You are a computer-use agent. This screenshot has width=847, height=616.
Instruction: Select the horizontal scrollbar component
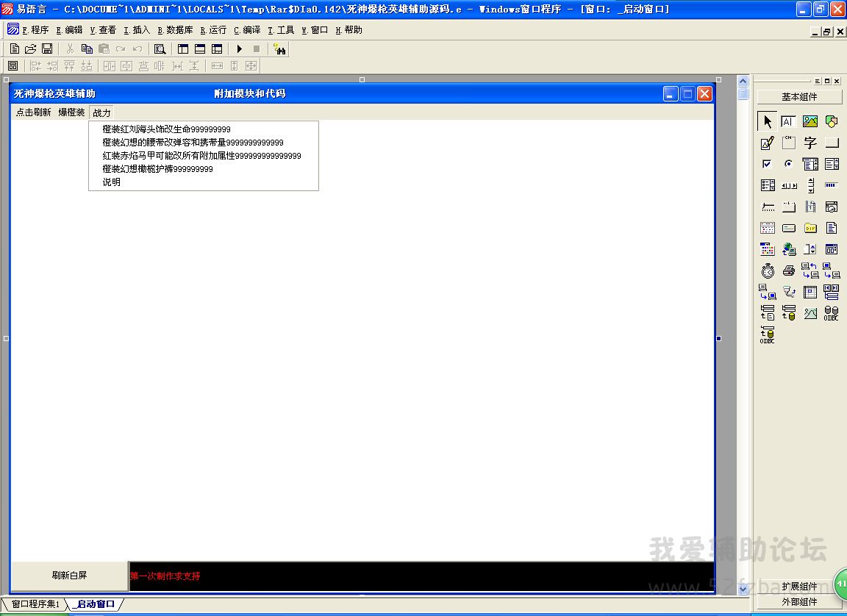[x=789, y=185]
